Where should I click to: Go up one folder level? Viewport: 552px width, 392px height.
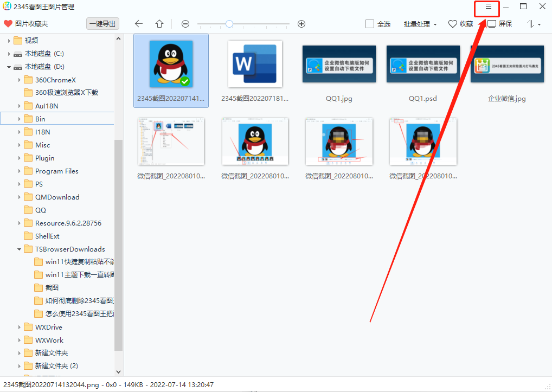point(159,24)
